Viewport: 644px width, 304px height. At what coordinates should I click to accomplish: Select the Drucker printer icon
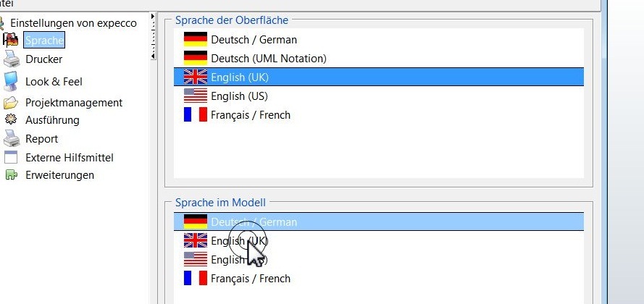point(11,59)
